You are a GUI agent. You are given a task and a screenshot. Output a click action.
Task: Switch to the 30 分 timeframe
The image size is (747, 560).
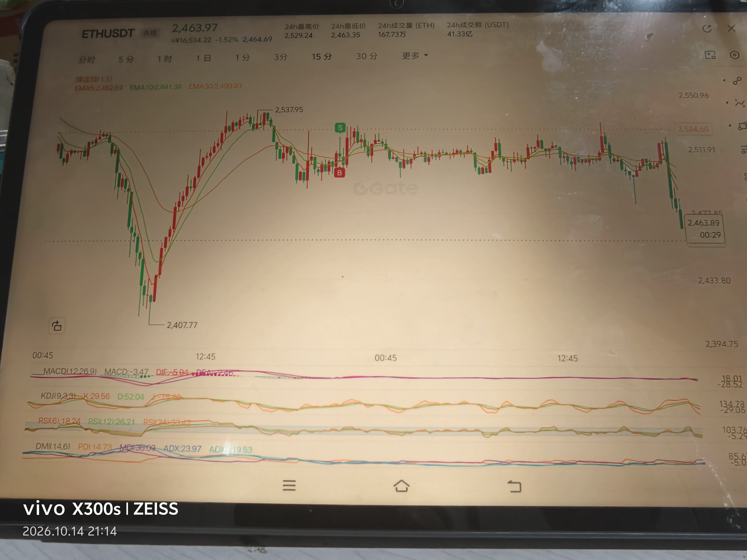[367, 56]
